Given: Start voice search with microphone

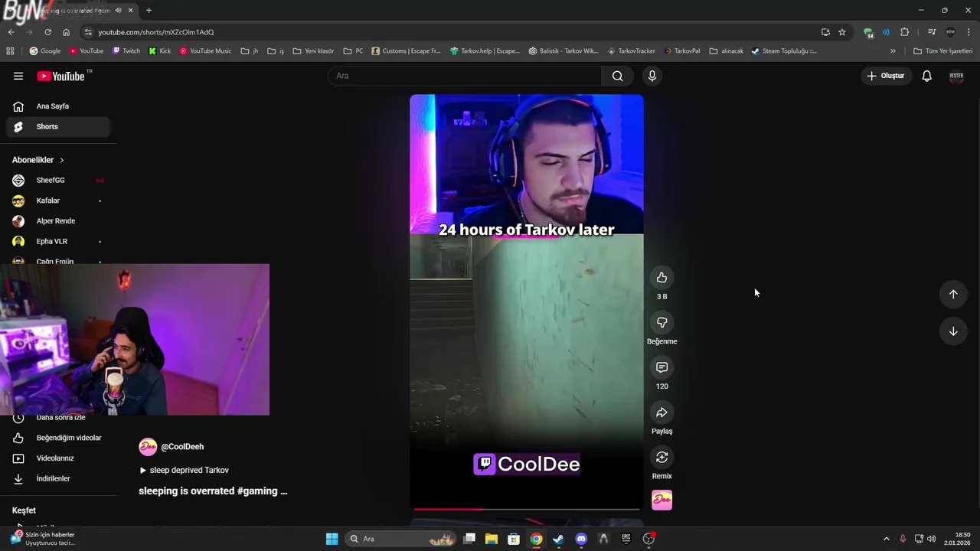Looking at the screenshot, I should 652,76.
